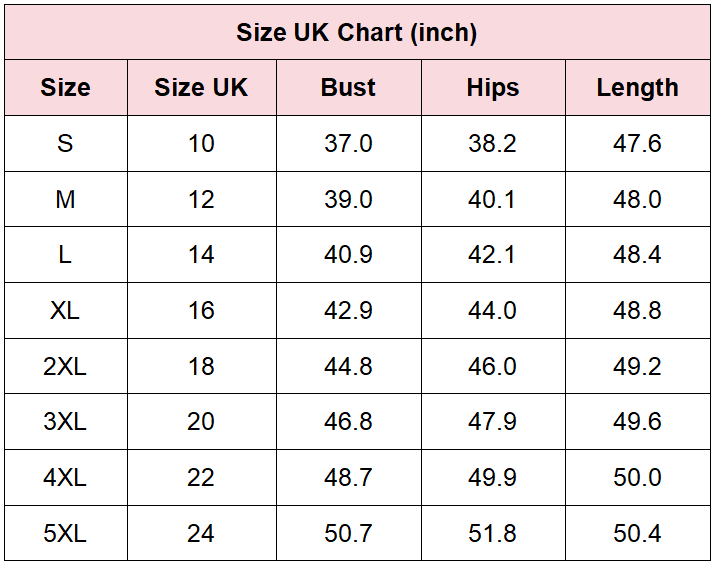Image resolution: width=716 pixels, height=565 pixels.
Task: Select UK size 20 cell
Action: tap(201, 421)
